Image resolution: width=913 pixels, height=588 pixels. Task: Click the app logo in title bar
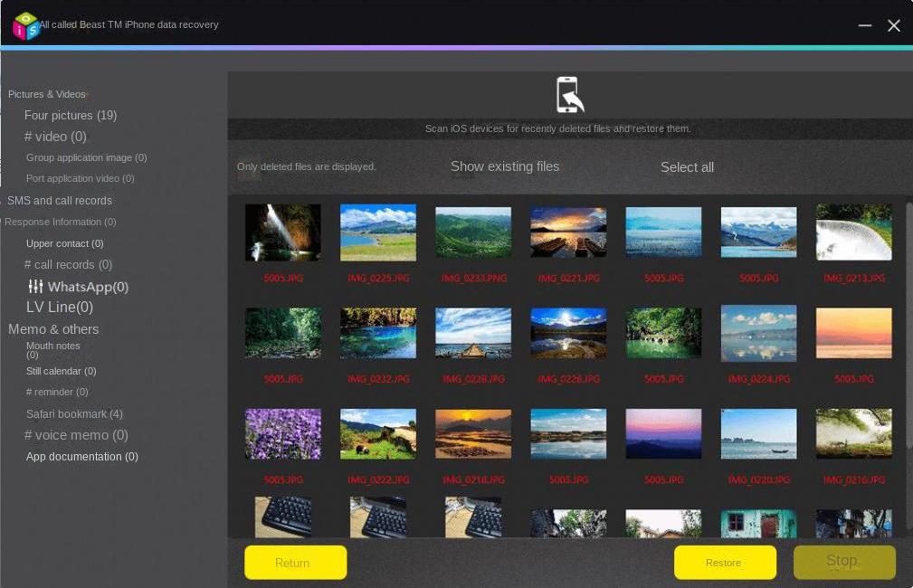[x=25, y=25]
